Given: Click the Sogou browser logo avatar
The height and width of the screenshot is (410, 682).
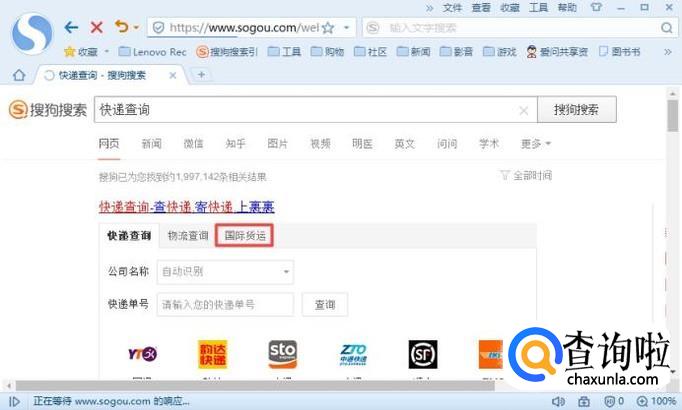Looking at the screenshot, I should click(x=32, y=33).
